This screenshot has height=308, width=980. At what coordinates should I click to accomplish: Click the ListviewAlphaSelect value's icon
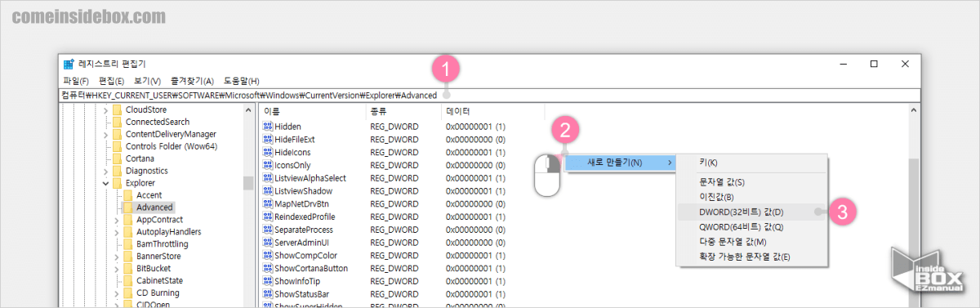coord(268,178)
